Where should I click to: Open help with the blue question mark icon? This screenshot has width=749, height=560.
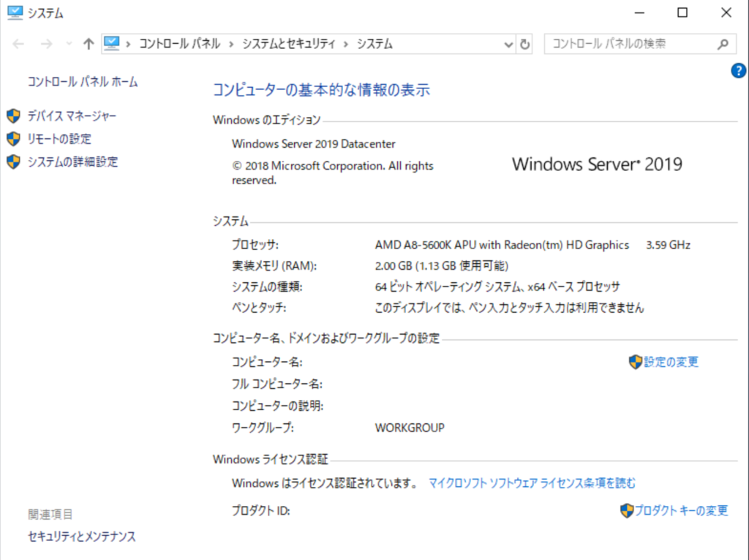[738, 71]
